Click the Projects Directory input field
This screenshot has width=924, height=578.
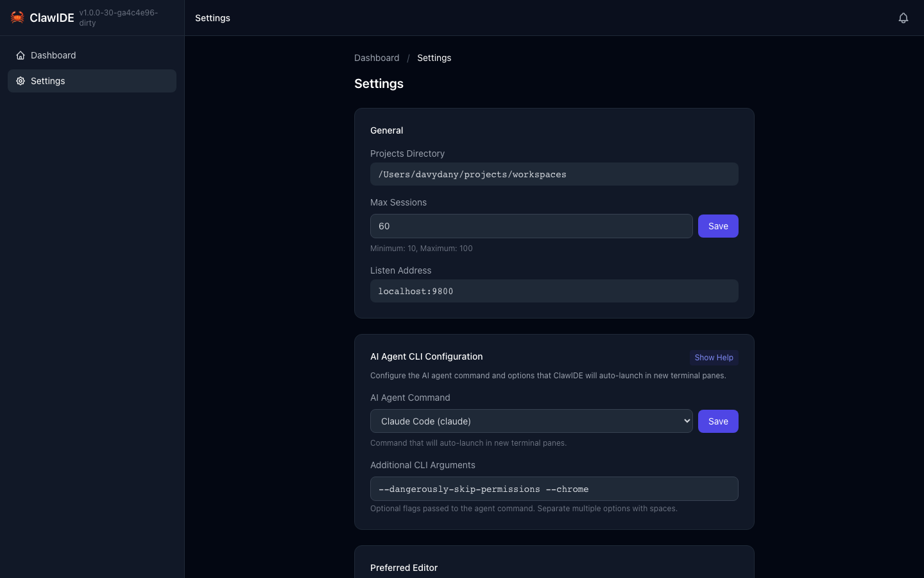554,174
